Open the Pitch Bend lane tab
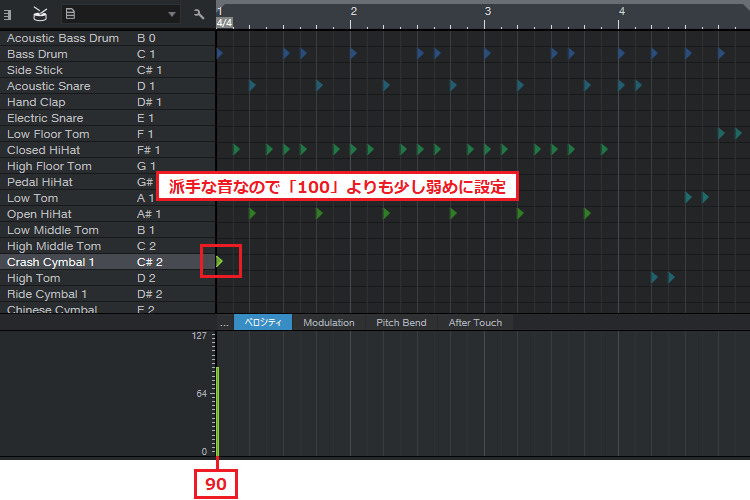Screen dimensions: 750x500 (x=401, y=322)
